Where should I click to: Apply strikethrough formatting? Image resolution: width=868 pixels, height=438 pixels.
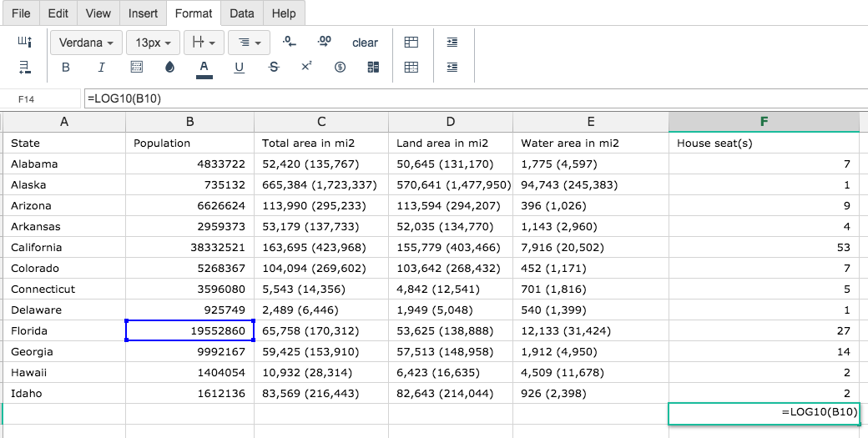click(x=274, y=68)
